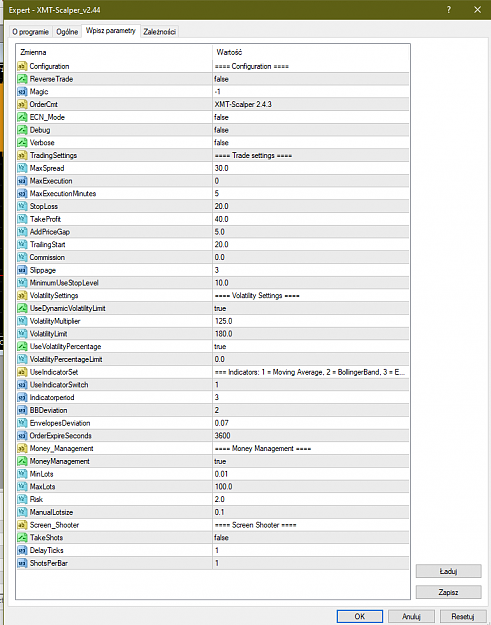This screenshot has width=491, height=625.
Task: Click the Zapisz button
Action: coord(448,592)
